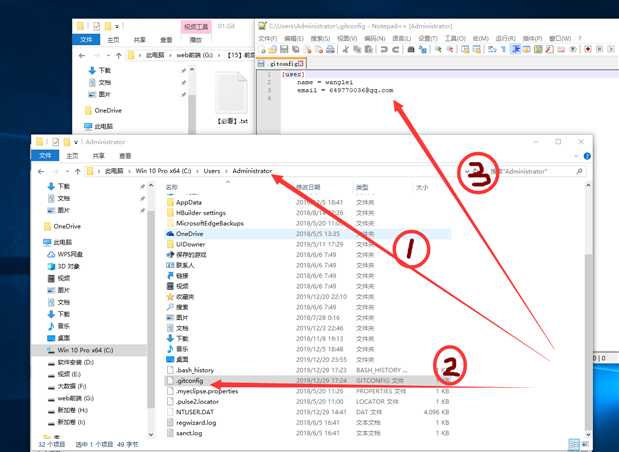Open Find with the binoculars icon
Image resolution: width=619 pixels, height=452 pixels.
point(411,49)
